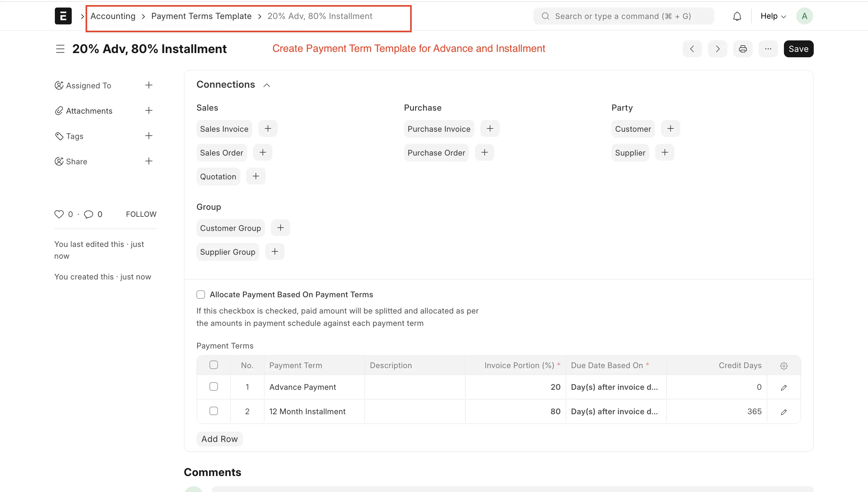The height and width of the screenshot is (492, 868).
Task: Go to Accounting breadcrumb
Action: tap(113, 16)
